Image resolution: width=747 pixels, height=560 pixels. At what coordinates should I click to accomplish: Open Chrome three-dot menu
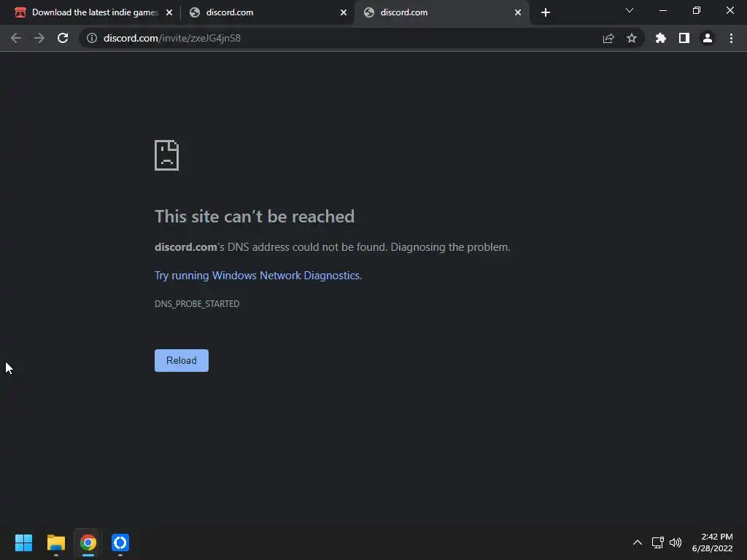(x=731, y=38)
